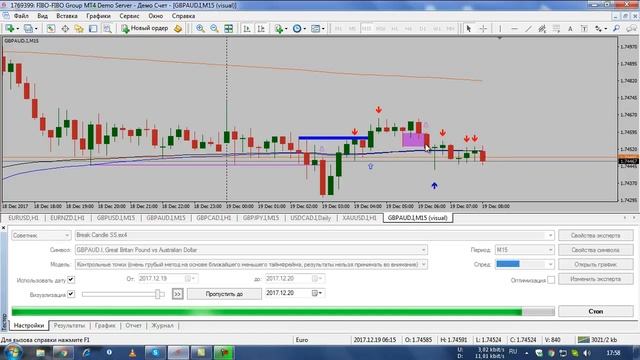Switch to XAUUSD,H1 chart tab
The width and height of the screenshot is (640, 360).
click(360, 218)
